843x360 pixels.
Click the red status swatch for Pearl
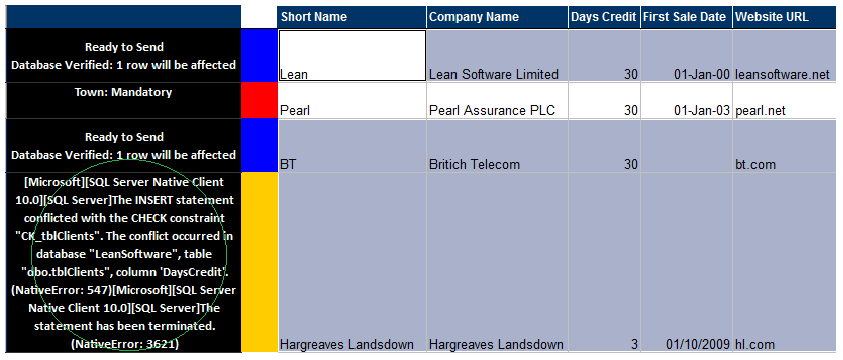(260, 101)
